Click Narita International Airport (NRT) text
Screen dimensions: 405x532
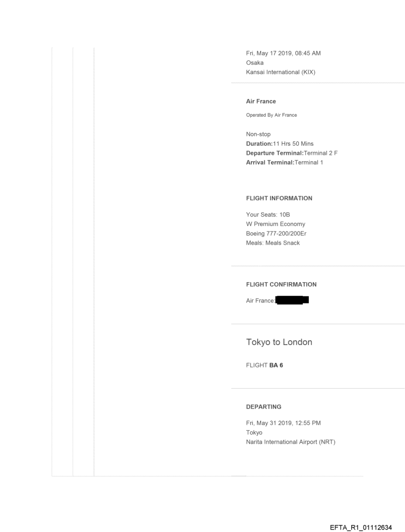tap(291, 442)
